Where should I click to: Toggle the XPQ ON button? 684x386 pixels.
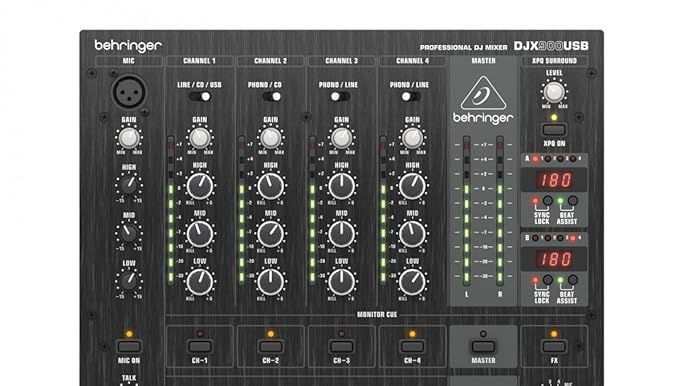pyautogui.click(x=554, y=130)
